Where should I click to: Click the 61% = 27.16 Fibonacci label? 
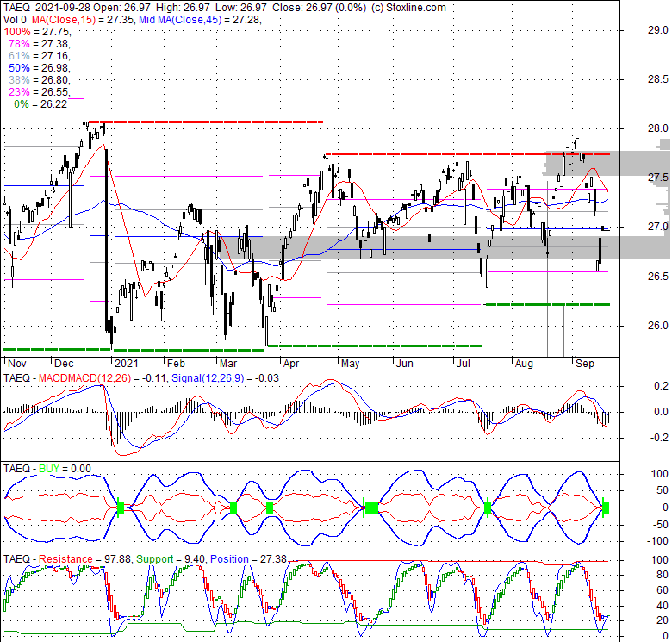(40, 56)
